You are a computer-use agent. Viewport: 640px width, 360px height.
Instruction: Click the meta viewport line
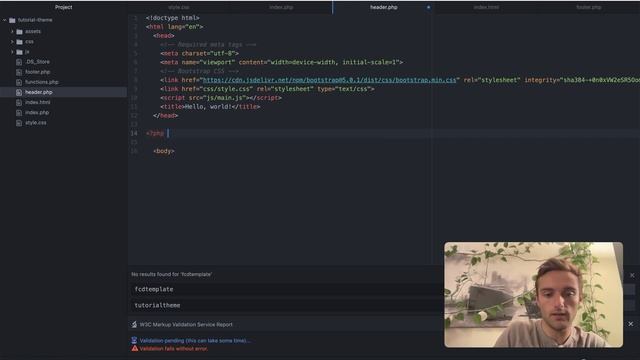(282, 62)
